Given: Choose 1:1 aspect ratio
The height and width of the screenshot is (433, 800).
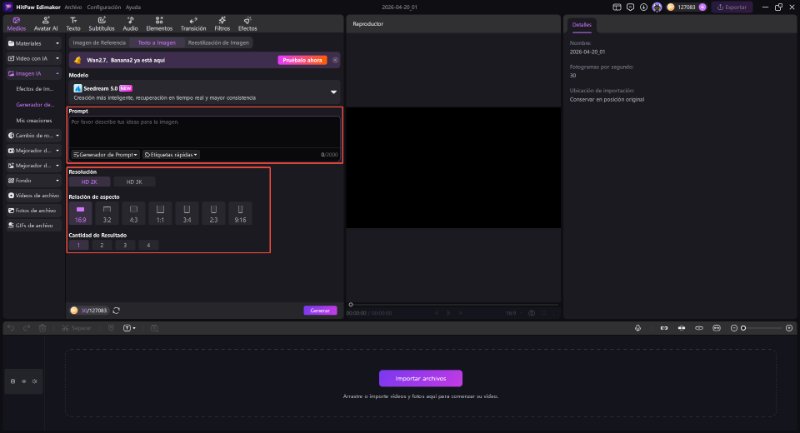Looking at the screenshot, I should tap(160, 214).
